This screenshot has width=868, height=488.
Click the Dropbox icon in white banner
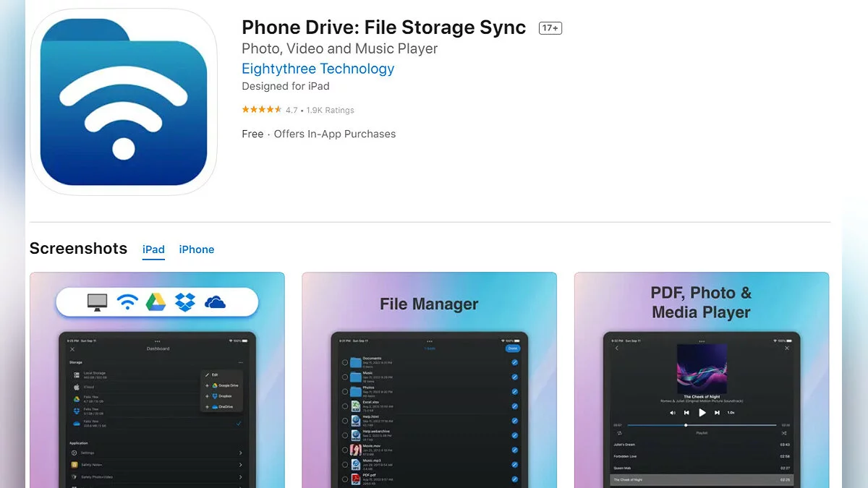[x=185, y=302]
